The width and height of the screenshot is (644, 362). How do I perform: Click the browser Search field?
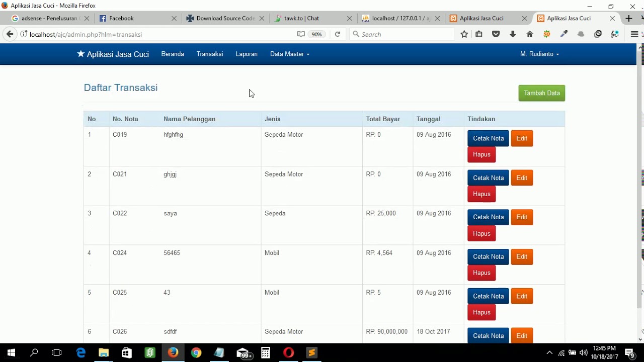tap(401, 34)
